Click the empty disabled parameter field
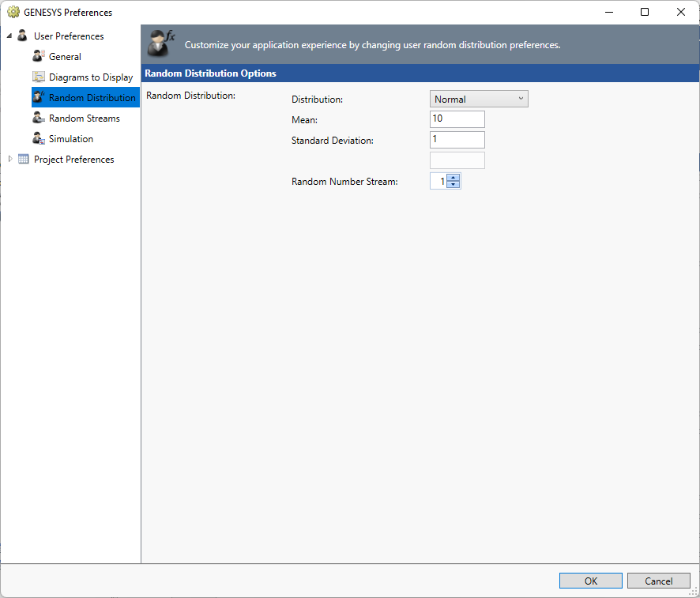 tap(457, 160)
